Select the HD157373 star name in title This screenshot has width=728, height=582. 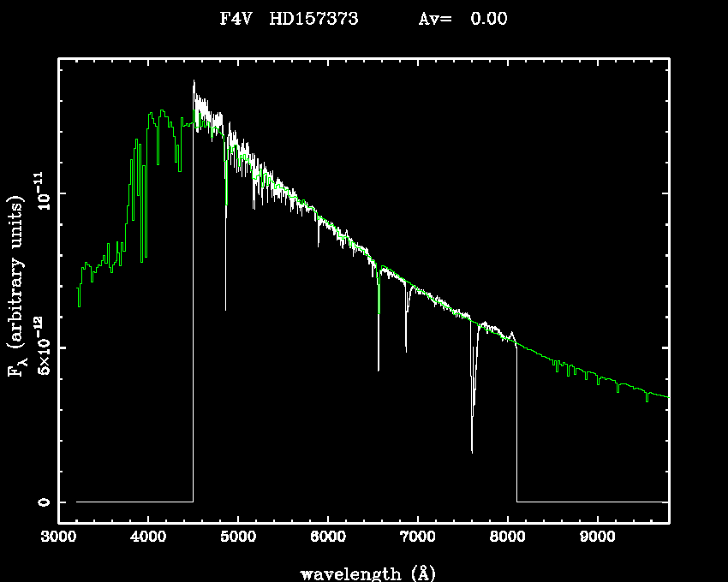pos(313,19)
